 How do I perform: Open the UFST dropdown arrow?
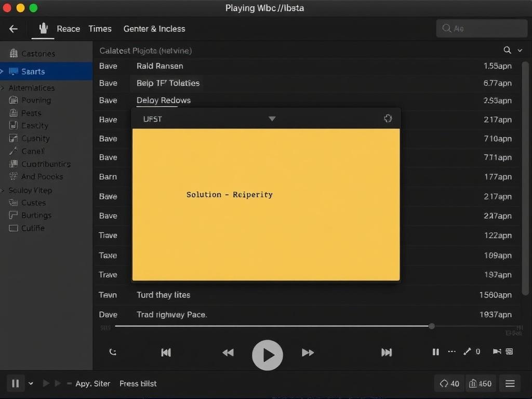coord(272,119)
